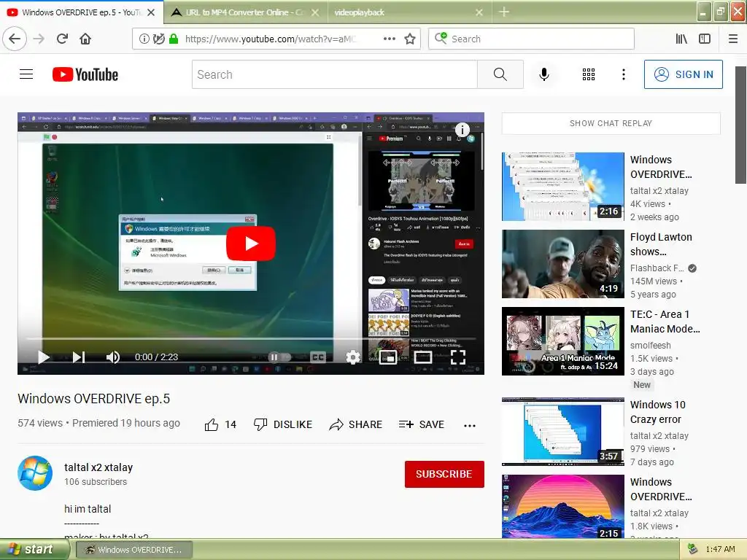Screen dimensions: 747x560
Task: Skip to next video with the next button
Action: (x=79, y=357)
